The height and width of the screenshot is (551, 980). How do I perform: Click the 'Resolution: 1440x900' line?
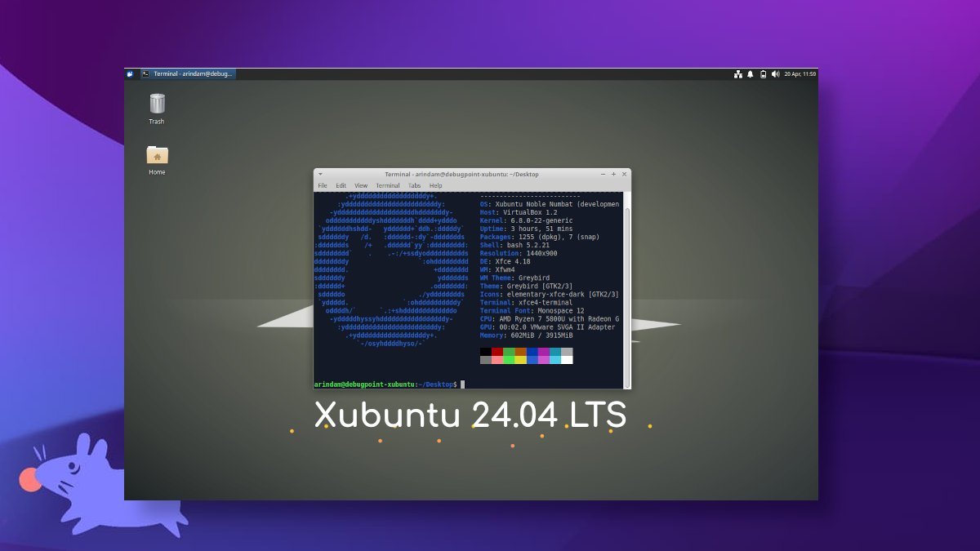pos(519,253)
